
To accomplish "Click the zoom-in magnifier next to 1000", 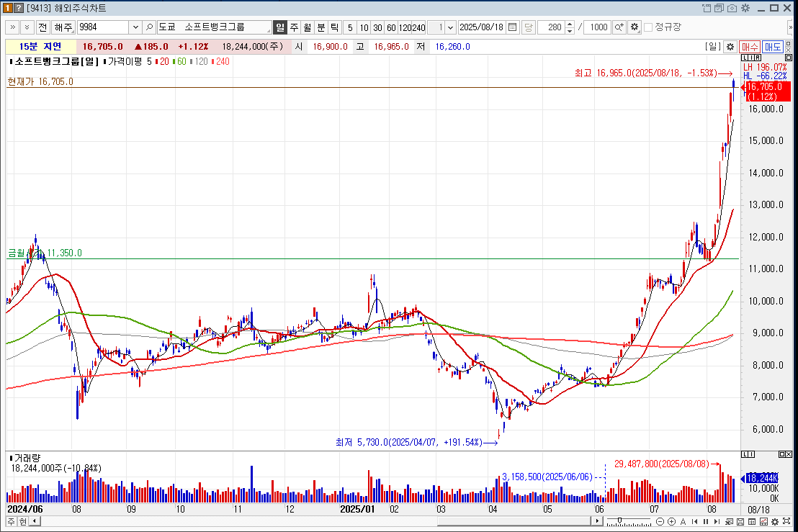I will 619,27.
